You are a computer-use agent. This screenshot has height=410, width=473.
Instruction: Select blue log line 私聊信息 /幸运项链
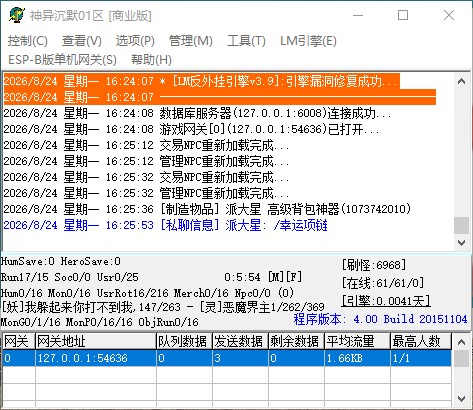point(166,225)
